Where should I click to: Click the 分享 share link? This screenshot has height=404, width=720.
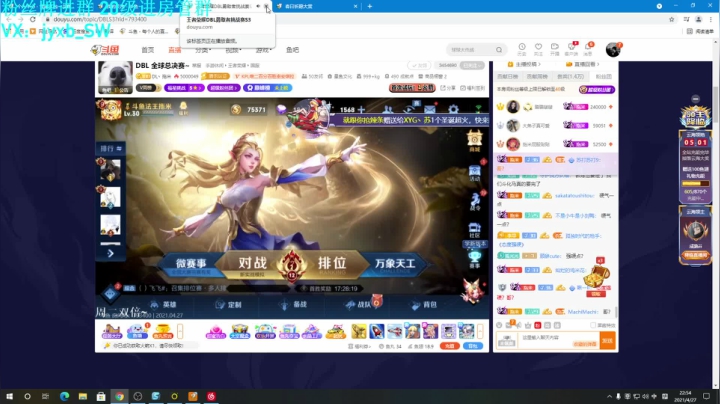448,88
